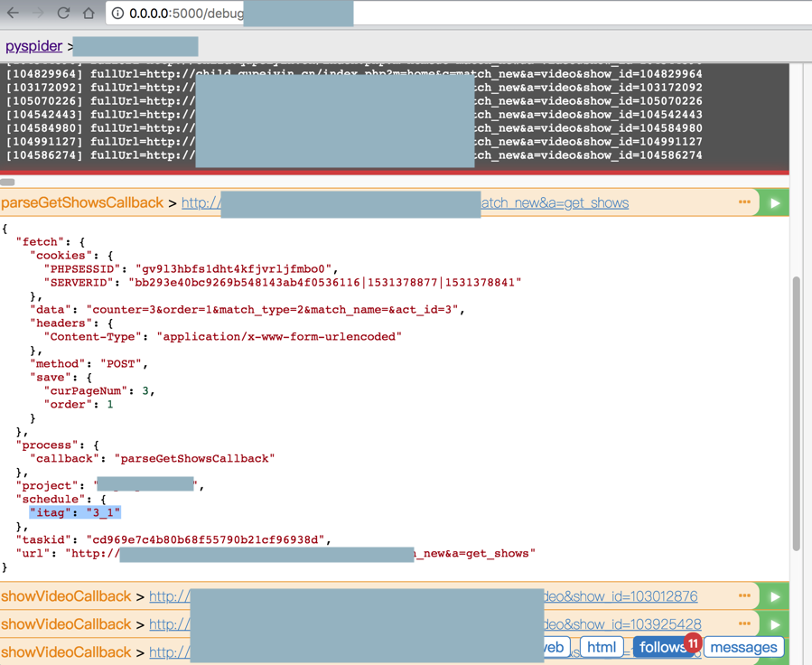Click the vertical scrollbar of task panel
This screenshot has height=665, width=812.
[x=797, y=415]
